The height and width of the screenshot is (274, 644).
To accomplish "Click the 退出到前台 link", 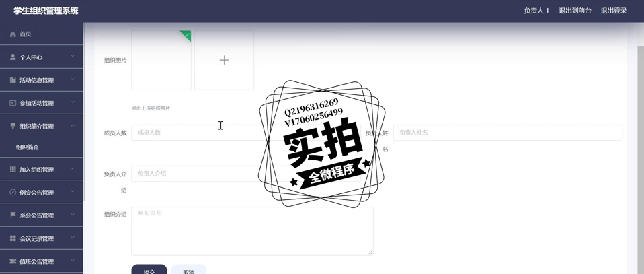I will click(575, 11).
